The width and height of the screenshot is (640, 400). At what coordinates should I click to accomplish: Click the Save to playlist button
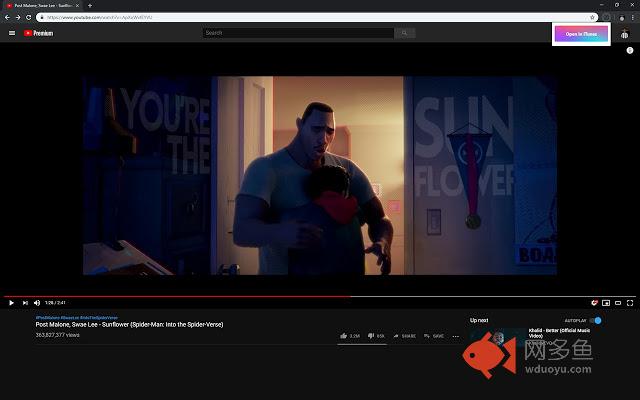click(x=433, y=336)
